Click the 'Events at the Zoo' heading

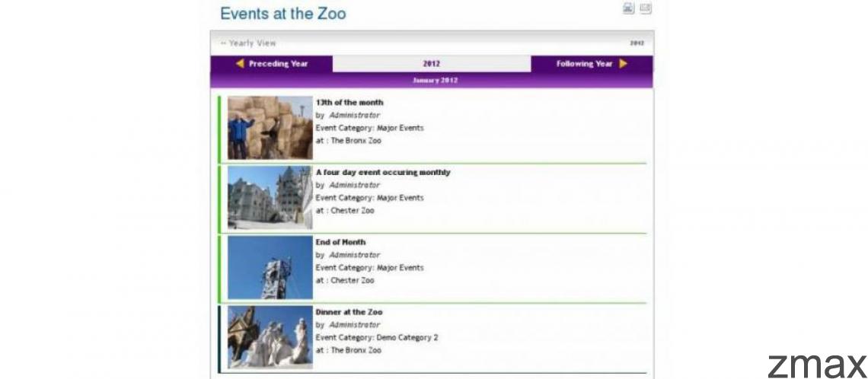click(x=282, y=13)
